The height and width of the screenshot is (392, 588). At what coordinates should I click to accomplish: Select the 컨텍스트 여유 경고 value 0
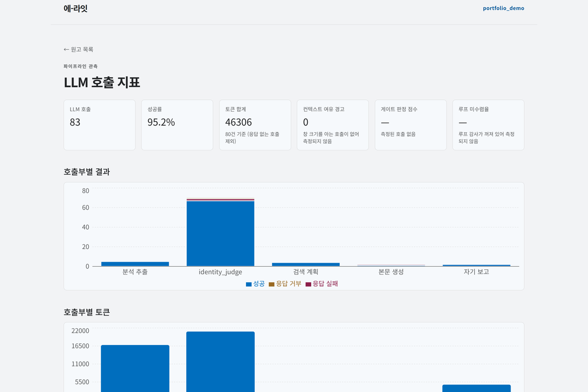point(306,122)
